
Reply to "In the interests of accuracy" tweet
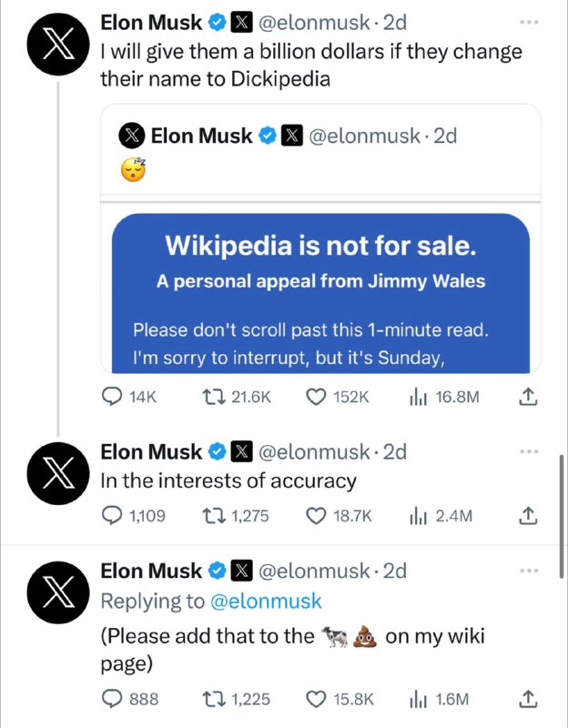click(x=111, y=516)
